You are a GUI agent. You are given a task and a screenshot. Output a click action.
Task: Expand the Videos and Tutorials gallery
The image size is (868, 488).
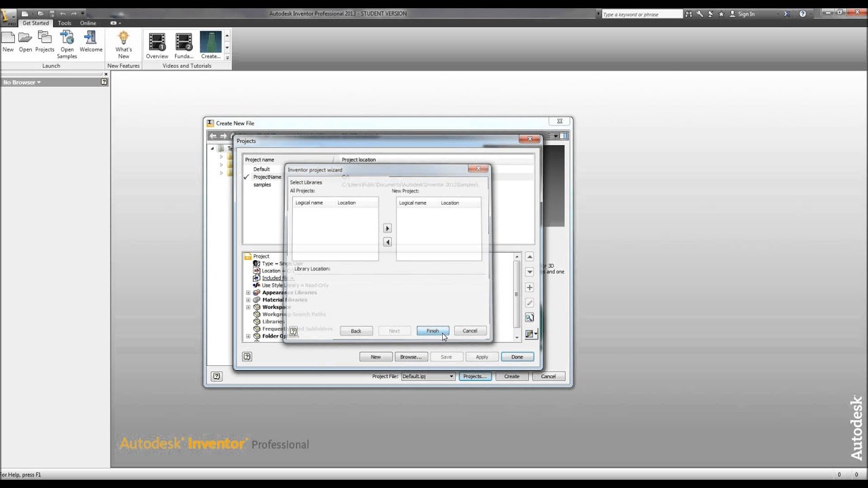click(227, 58)
